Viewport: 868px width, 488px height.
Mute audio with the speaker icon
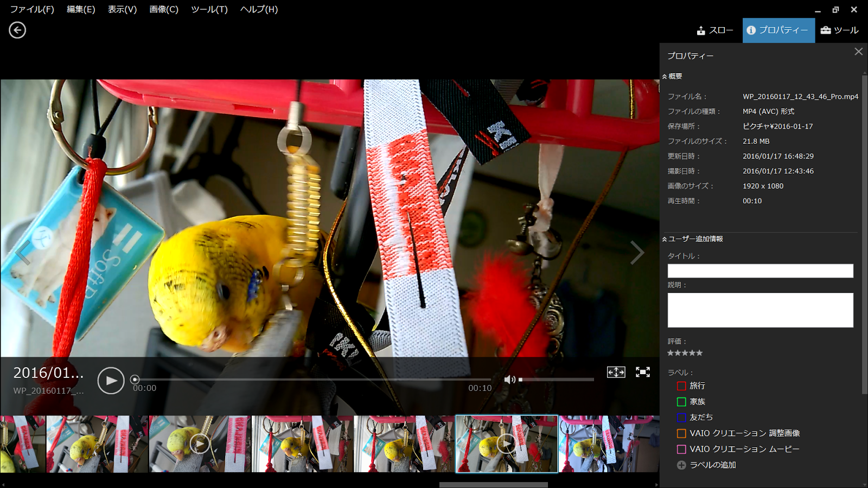point(509,380)
